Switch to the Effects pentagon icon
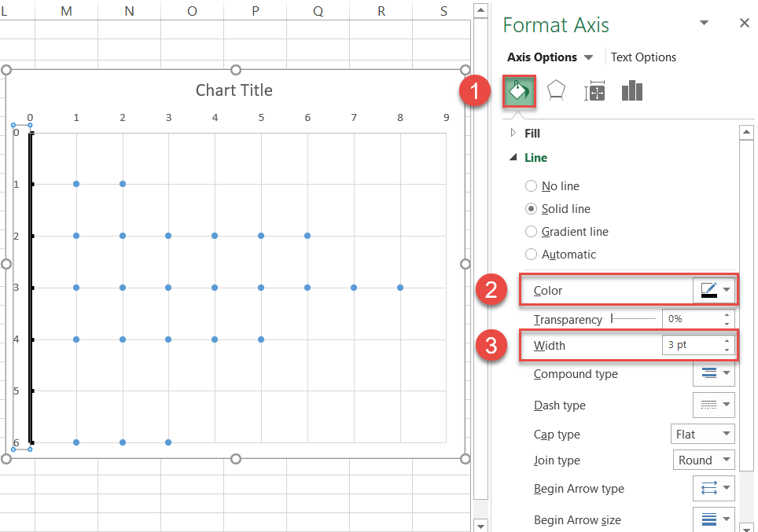Image resolution: width=758 pixels, height=532 pixels. coord(557,91)
